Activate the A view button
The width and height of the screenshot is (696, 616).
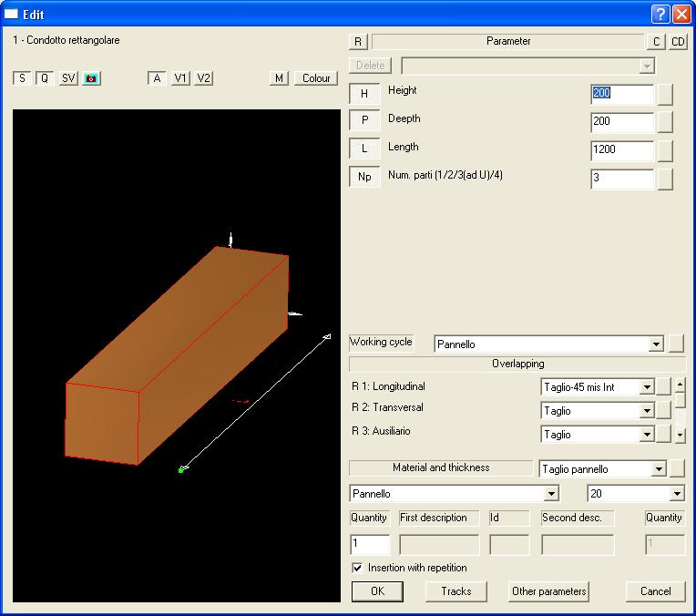tap(157, 78)
